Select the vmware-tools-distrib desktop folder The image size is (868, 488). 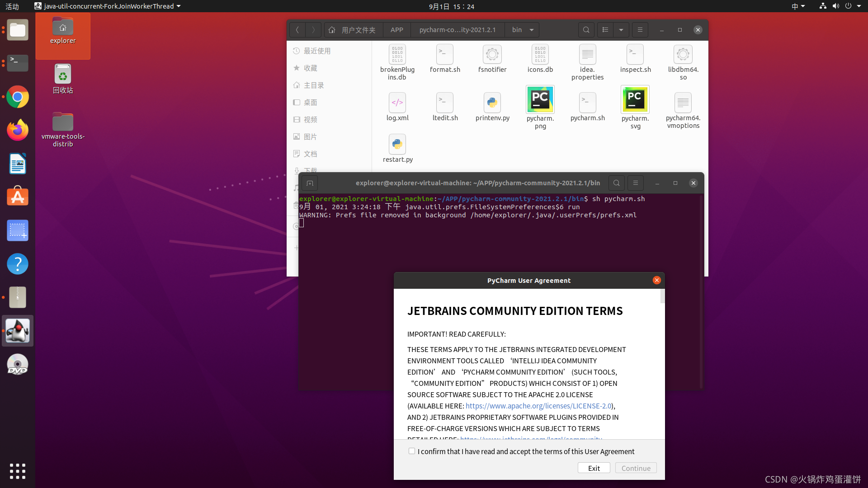click(63, 130)
